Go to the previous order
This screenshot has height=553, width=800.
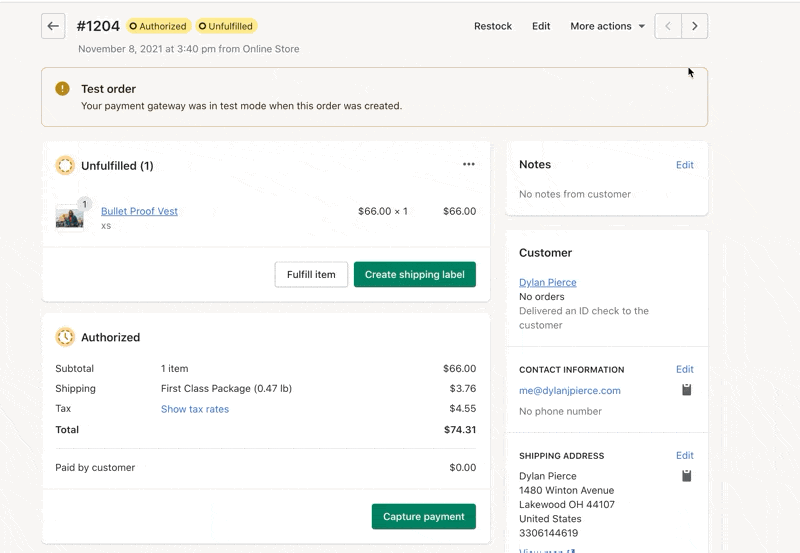pos(668,26)
